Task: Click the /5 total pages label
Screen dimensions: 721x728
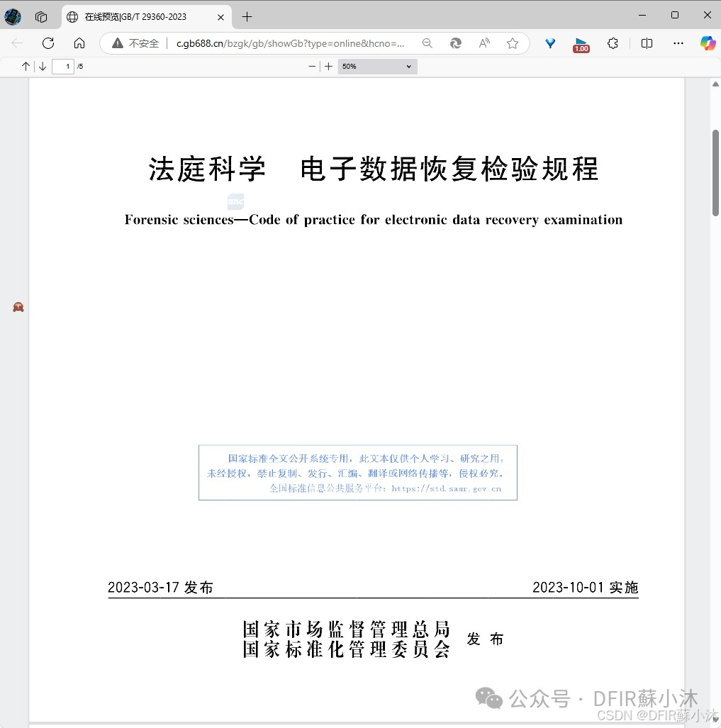Action: (x=80, y=67)
